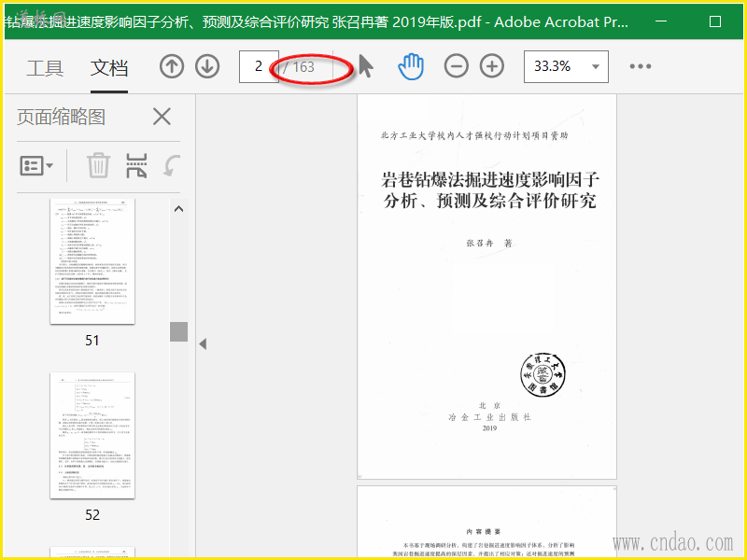Go to next page with down arrow

[x=207, y=66]
